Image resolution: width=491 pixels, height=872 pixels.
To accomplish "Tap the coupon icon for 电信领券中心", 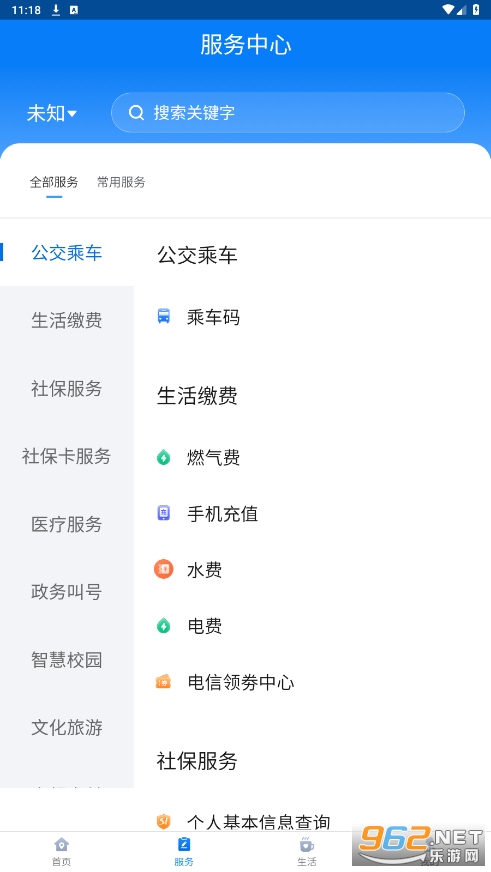I will coord(163,682).
